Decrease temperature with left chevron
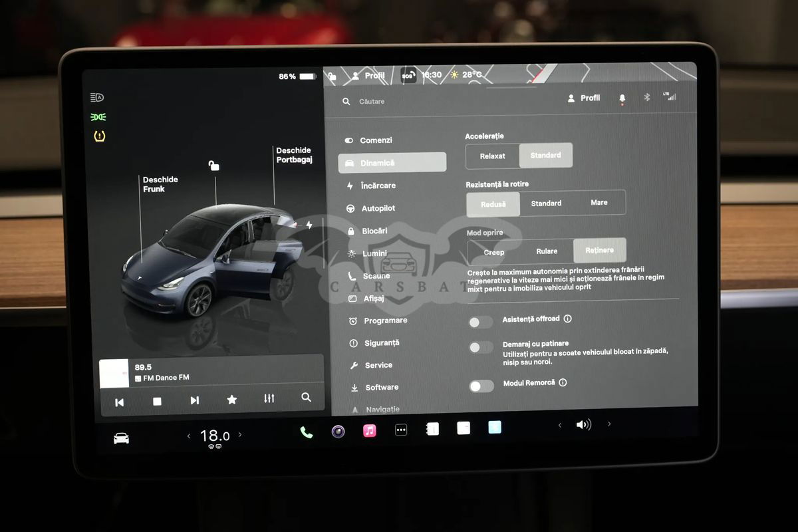 189,436
